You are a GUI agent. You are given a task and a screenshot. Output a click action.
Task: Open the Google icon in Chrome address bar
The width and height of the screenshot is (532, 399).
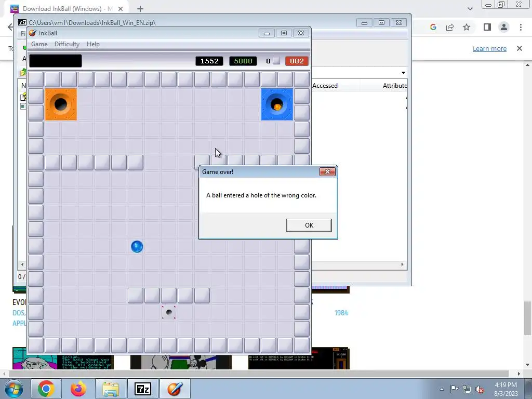tap(433, 27)
